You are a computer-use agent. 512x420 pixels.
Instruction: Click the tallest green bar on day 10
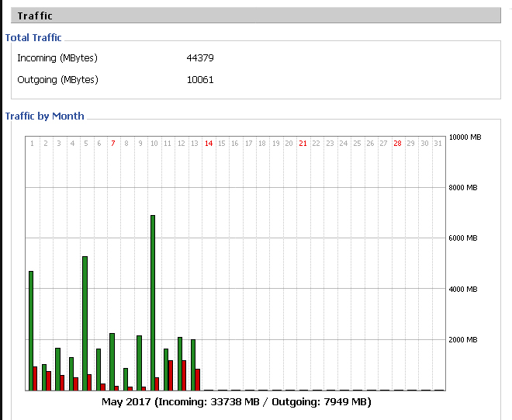(x=153, y=303)
